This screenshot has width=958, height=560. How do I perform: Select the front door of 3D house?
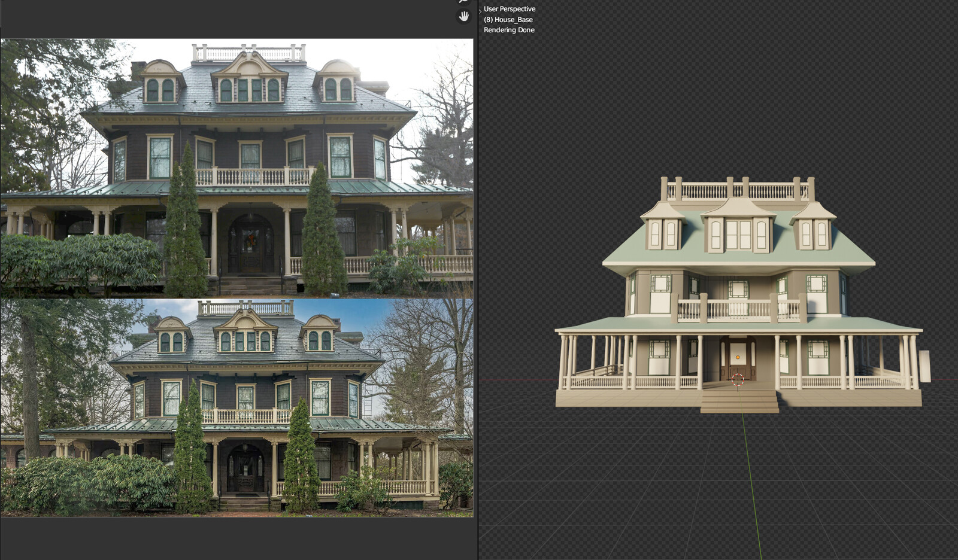[738, 359]
